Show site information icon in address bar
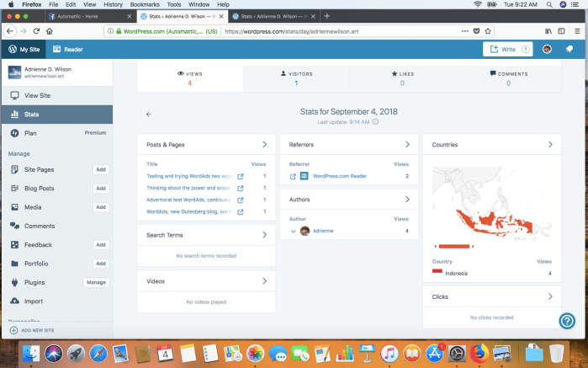 111,31
